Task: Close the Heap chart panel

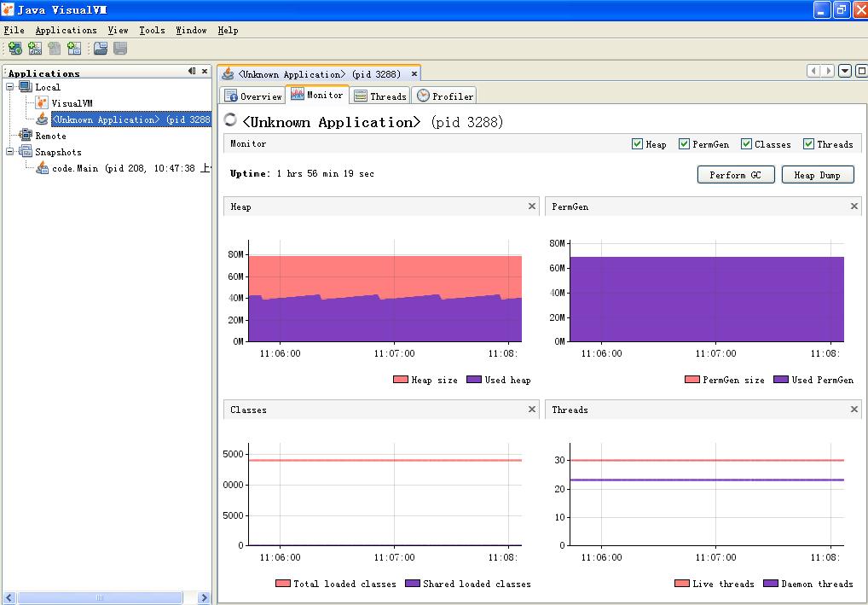Action: [x=532, y=207]
